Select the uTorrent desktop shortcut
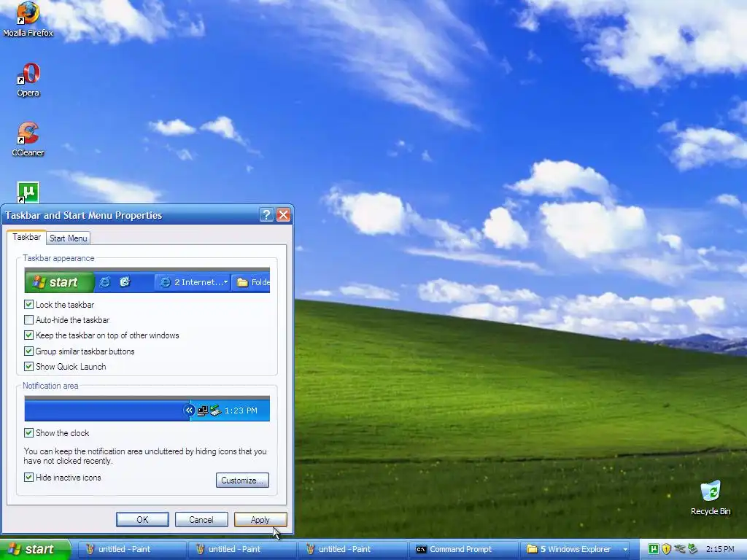This screenshot has height=560, width=747. pos(28,192)
